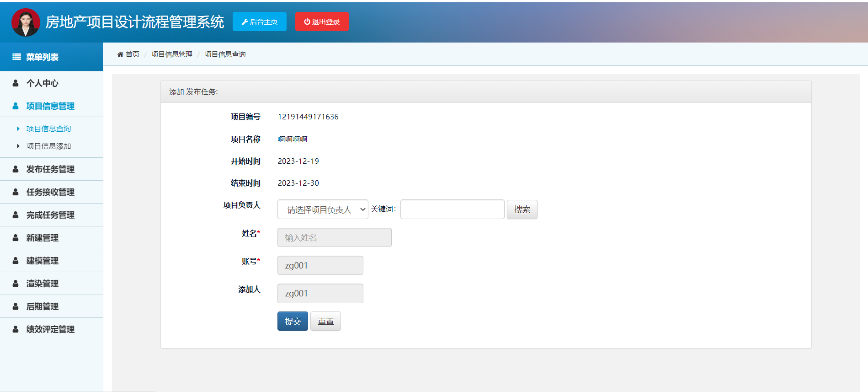This screenshot has height=392, width=868.
Task: Click the home icon in the breadcrumb
Action: [x=120, y=54]
